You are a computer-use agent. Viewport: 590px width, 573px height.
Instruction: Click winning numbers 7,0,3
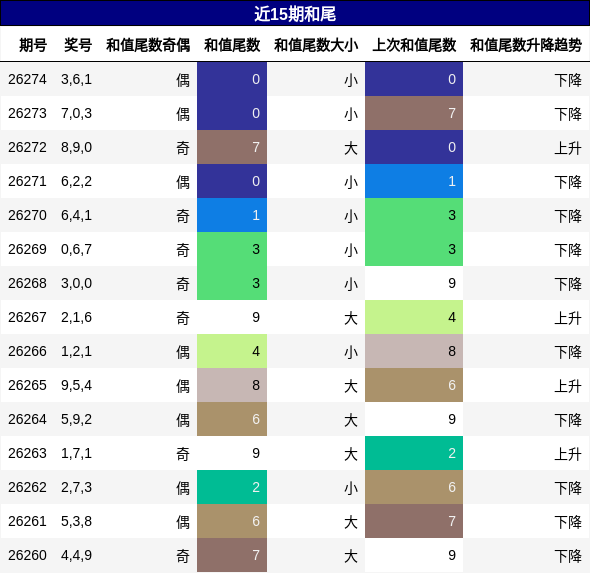[76, 113]
